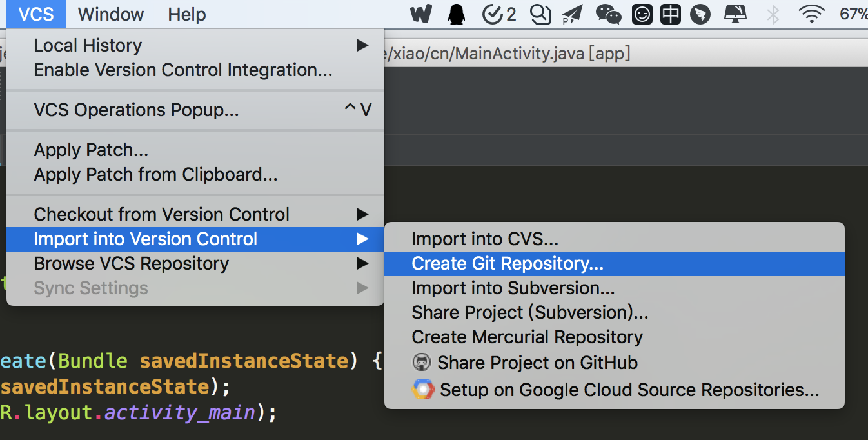Choose Apply Patch from Clipboard...
This screenshot has width=868, height=440.
[x=155, y=175]
